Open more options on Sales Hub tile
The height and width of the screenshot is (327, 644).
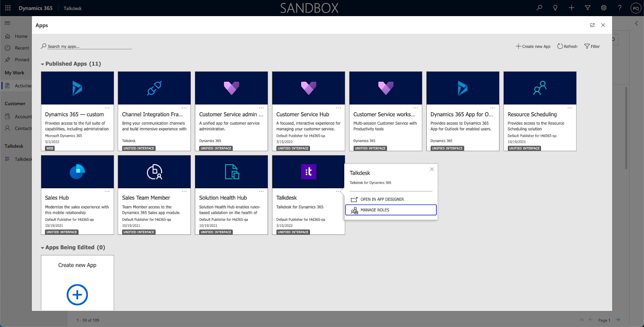[107, 191]
